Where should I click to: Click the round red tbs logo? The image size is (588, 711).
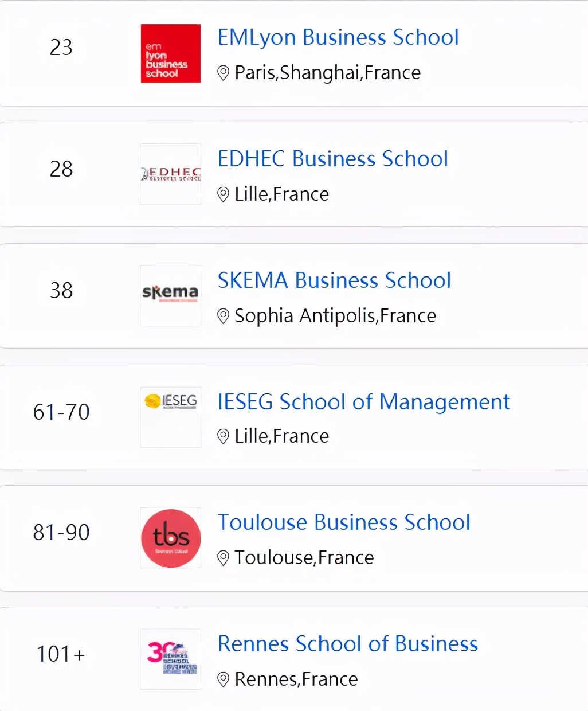(171, 538)
